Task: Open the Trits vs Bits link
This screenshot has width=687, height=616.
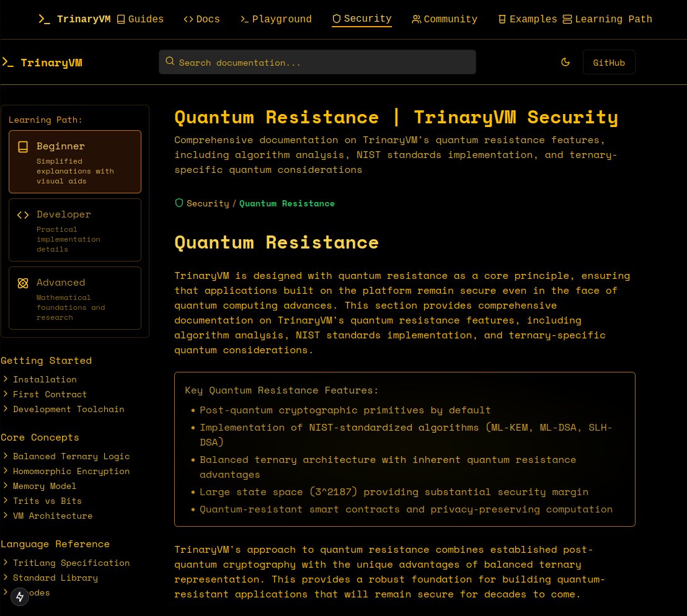Action: pos(47,501)
